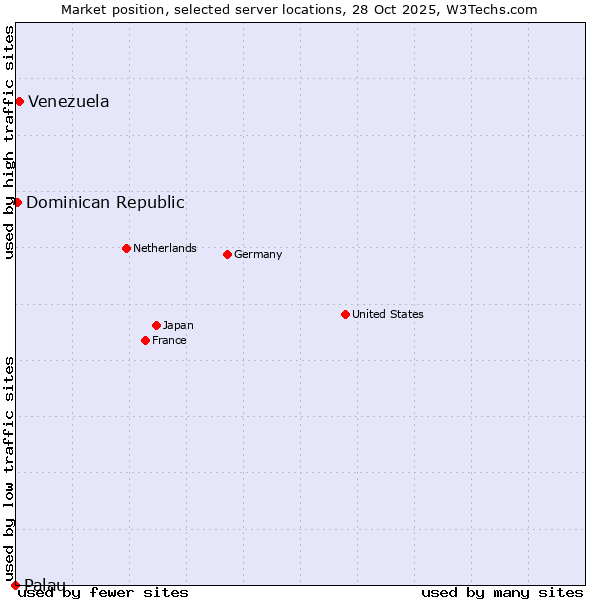Click the 'used by high traffic sites' axis label

(9, 142)
